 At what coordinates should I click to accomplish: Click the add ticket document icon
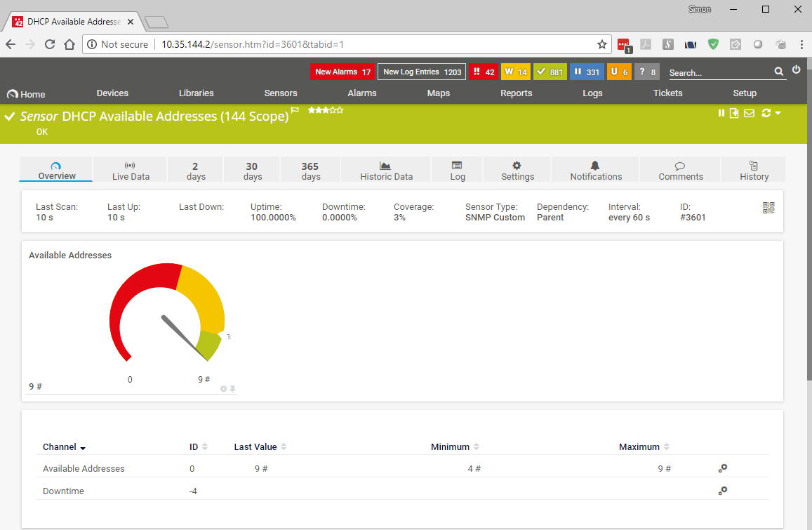tap(734, 114)
